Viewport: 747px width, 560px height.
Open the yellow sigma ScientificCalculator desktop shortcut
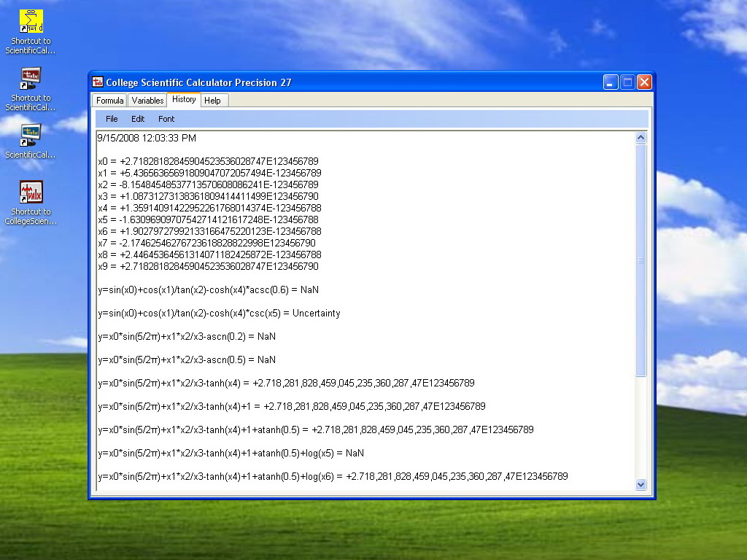pos(31,21)
